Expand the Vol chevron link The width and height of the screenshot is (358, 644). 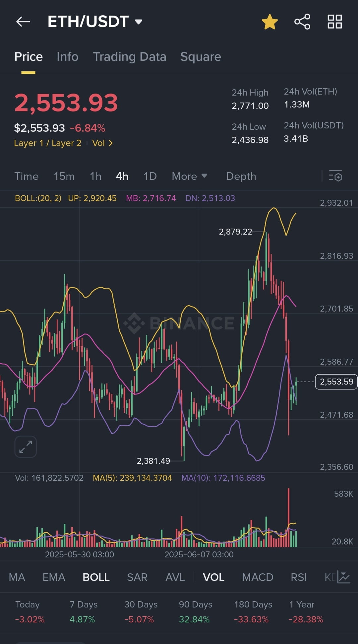tap(102, 143)
